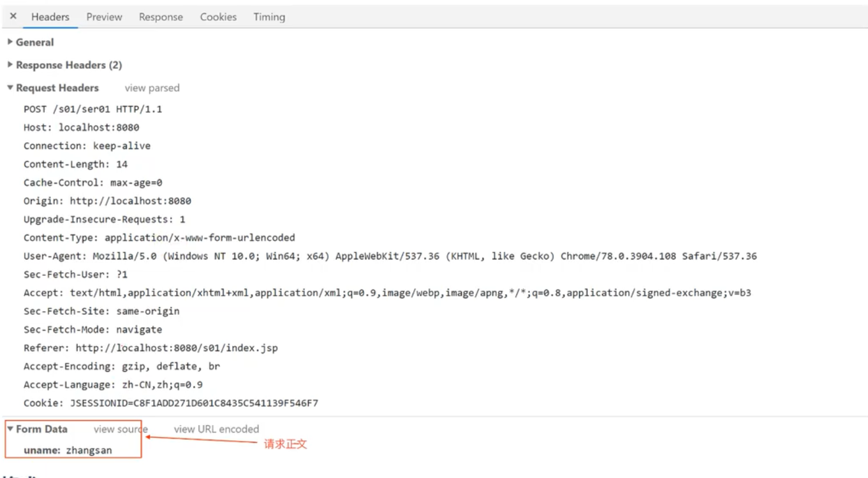Select the Accept-Encoding header line

click(122, 366)
